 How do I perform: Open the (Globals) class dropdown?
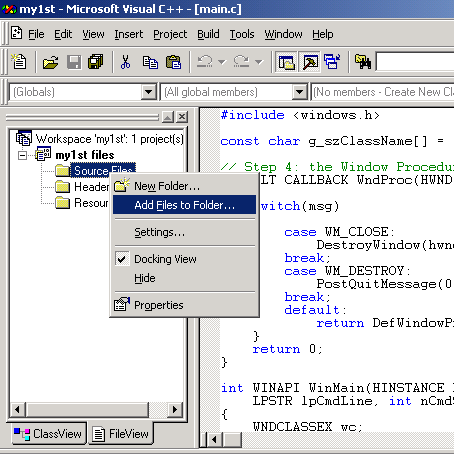coord(148,92)
